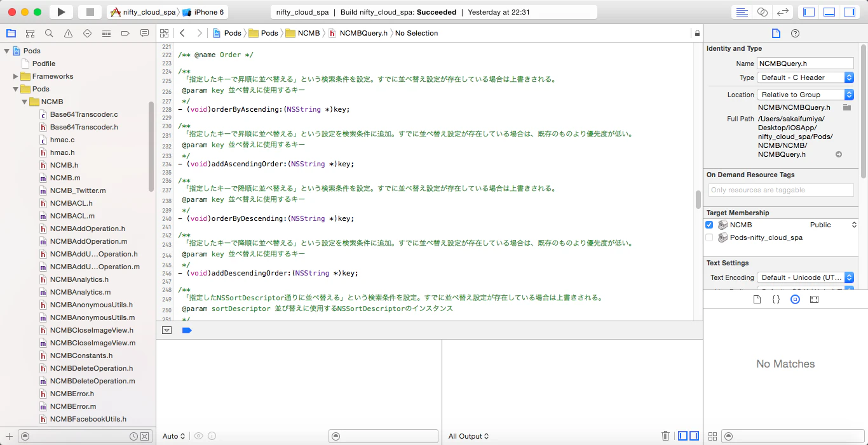Show the Debug navigator
868x445 pixels.
(x=106, y=33)
